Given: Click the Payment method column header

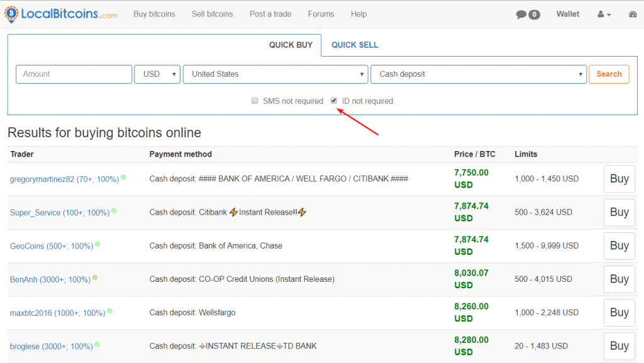Looking at the screenshot, I should pyautogui.click(x=180, y=154).
